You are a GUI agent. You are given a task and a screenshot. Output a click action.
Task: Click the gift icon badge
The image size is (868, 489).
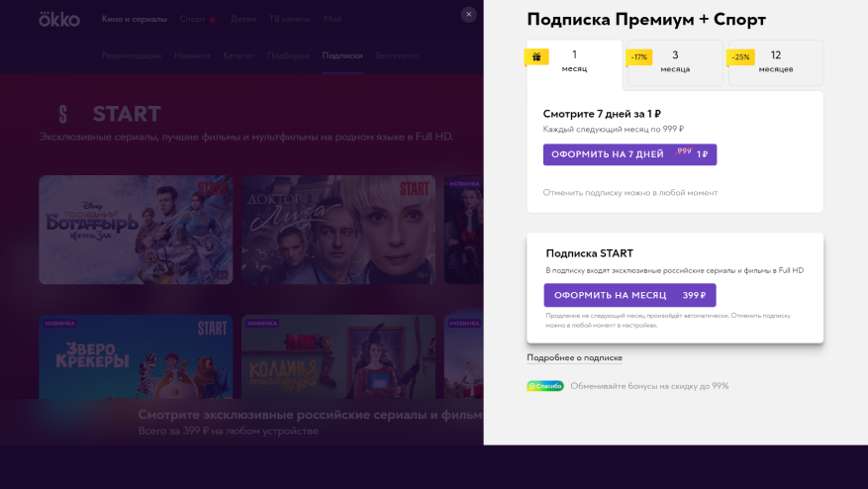click(x=535, y=56)
